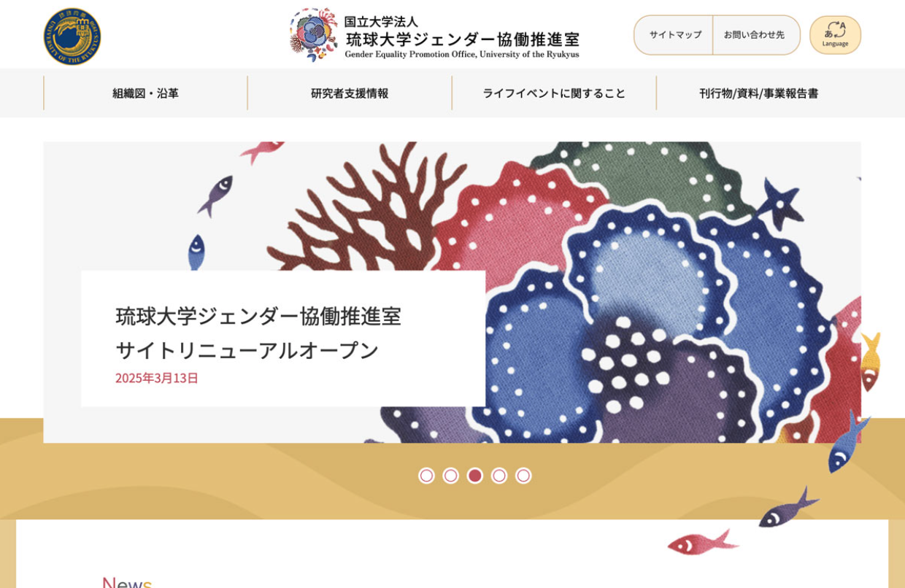This screenshot has width=905, height=588.
Task: Click the blue fish illustration near the right edge
Action: [x=848, y=441]
